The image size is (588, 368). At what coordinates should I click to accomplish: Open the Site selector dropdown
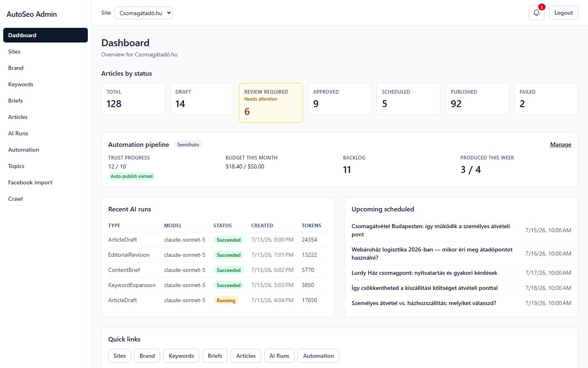point(143,13)
